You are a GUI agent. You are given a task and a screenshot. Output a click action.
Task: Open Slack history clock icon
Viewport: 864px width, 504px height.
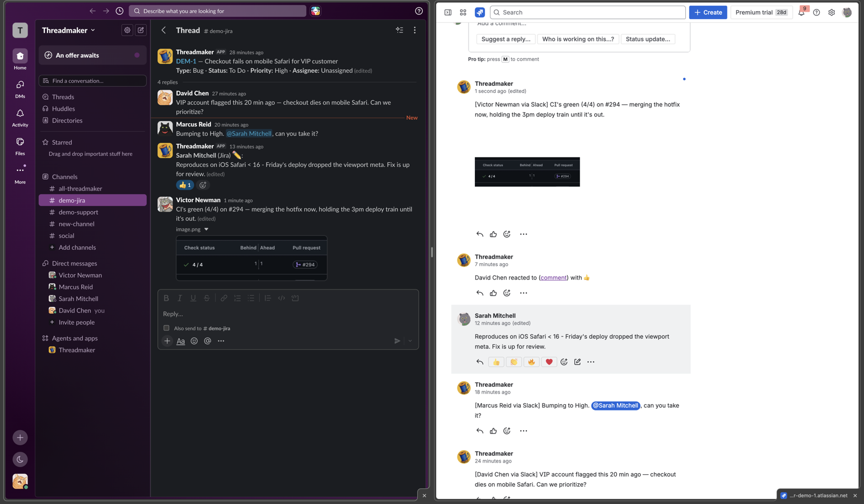pos(119,11)
